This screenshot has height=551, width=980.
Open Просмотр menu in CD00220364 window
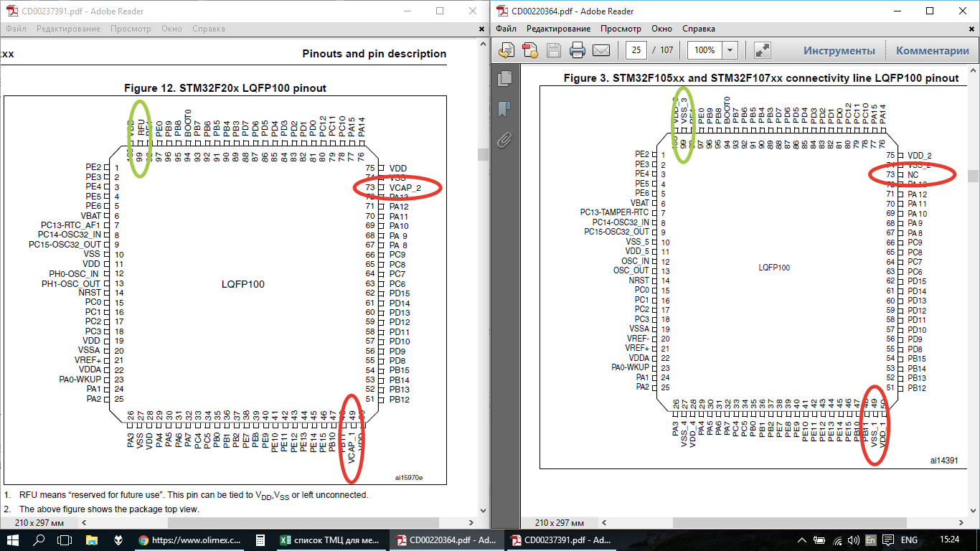pos(621,29)
